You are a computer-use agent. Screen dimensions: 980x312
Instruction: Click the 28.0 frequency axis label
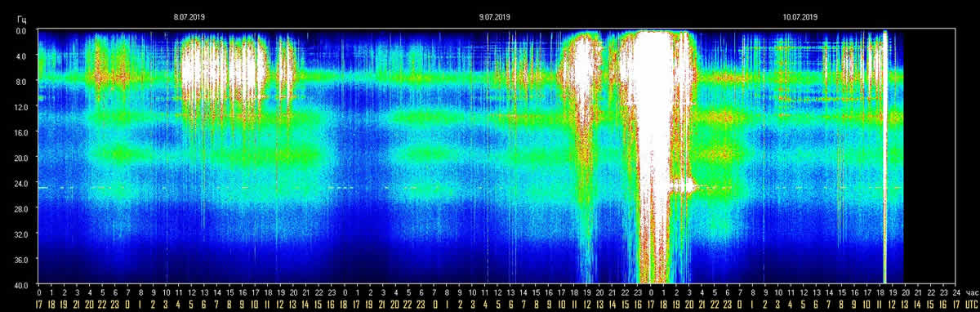coord(21,208)
